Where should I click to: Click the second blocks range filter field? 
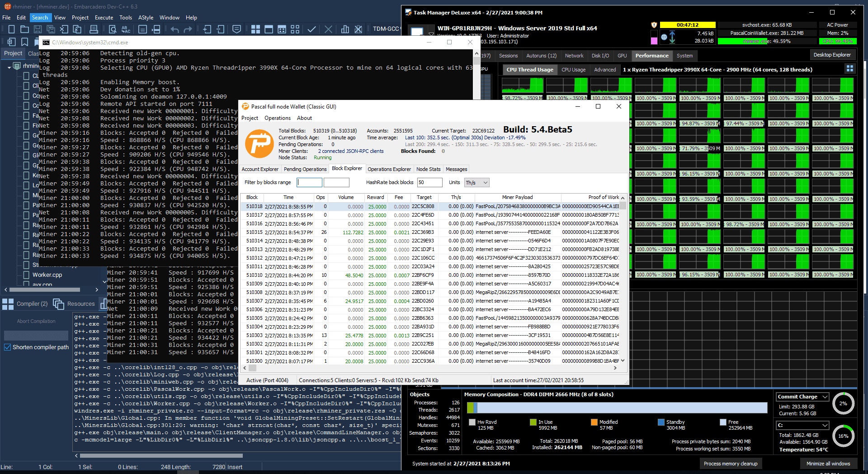(x=336, y=182)
